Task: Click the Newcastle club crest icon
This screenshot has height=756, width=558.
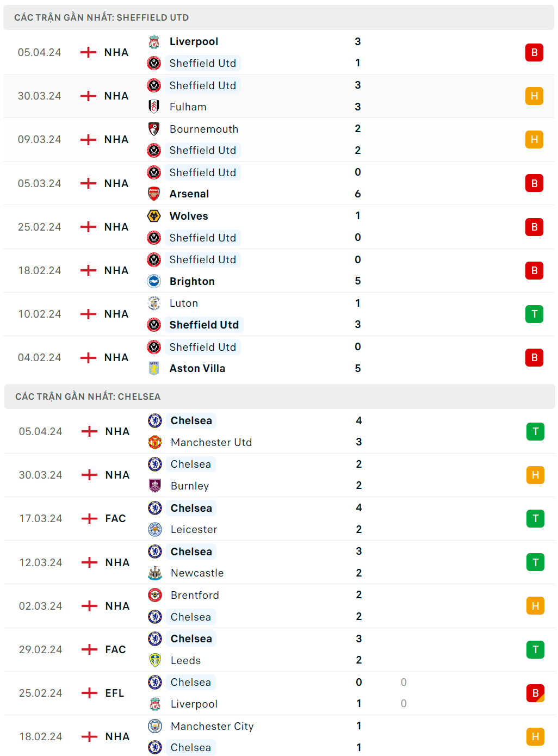Action: point(155,573)
